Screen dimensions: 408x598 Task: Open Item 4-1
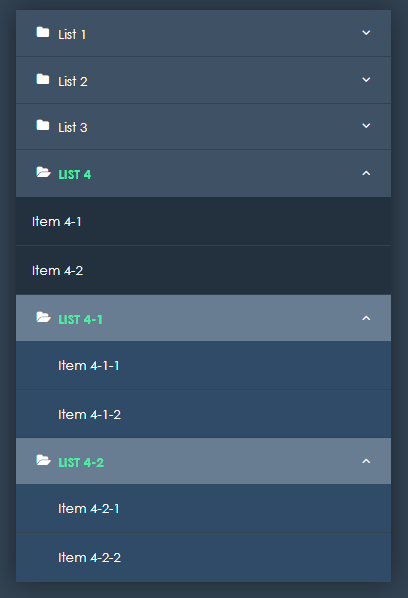point(203,222)
